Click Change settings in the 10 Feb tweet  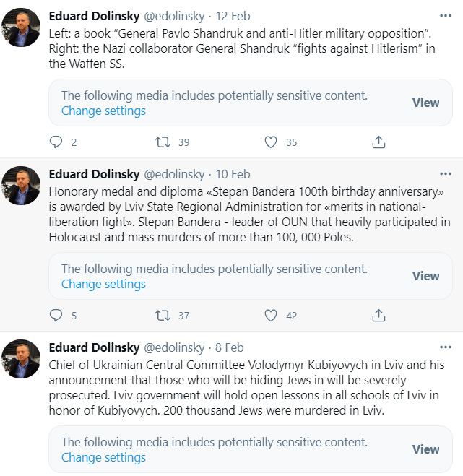coord(103,284)
